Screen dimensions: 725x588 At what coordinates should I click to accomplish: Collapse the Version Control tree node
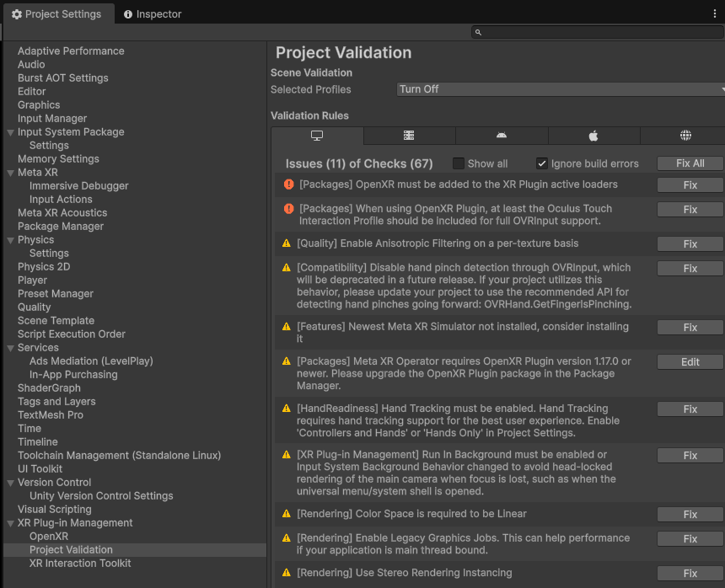10,483
